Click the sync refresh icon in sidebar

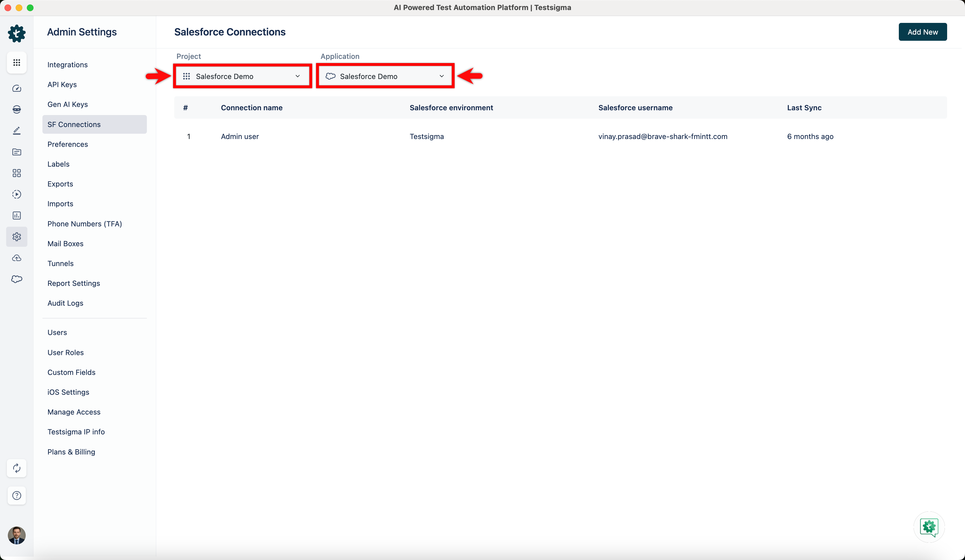tap(16, 468)
